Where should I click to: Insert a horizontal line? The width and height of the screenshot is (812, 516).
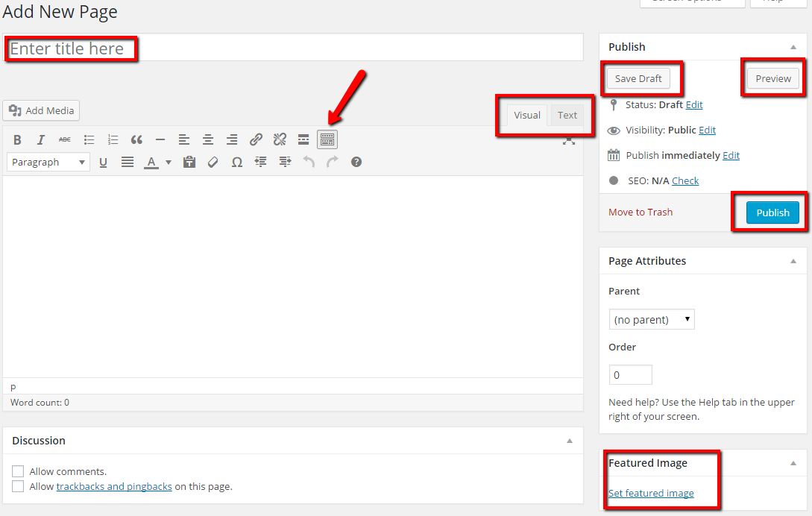click(160, 139)
